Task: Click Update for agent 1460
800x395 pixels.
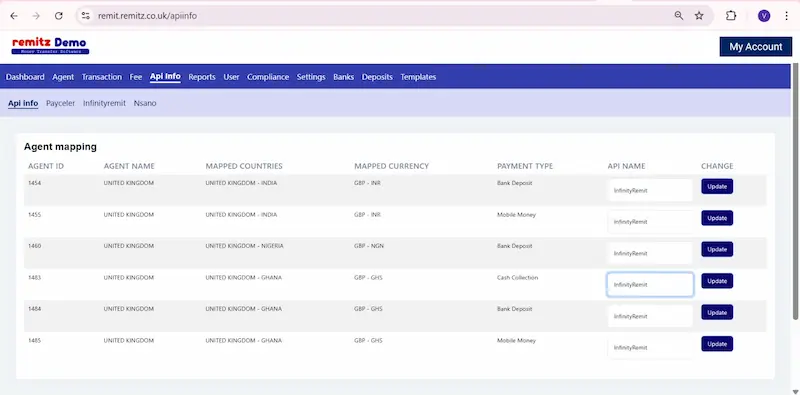Action: click(x=717, y=249)
